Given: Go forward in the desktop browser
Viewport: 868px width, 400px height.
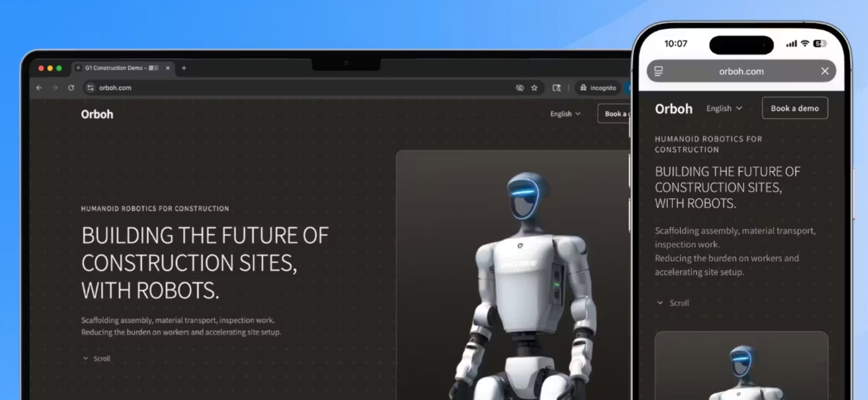Looking at the screenshot, I should 55,87.
